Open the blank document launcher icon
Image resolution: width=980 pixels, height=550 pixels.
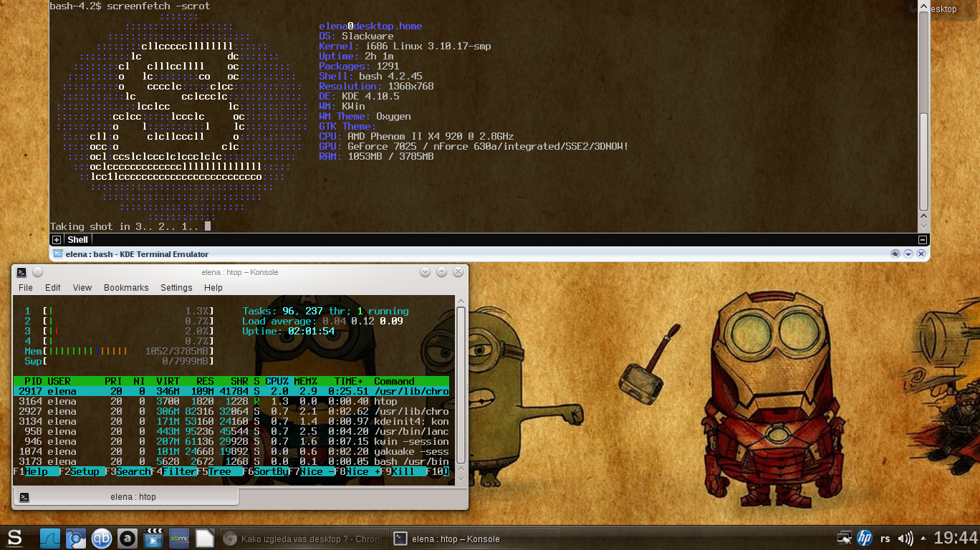pos(205,538)
